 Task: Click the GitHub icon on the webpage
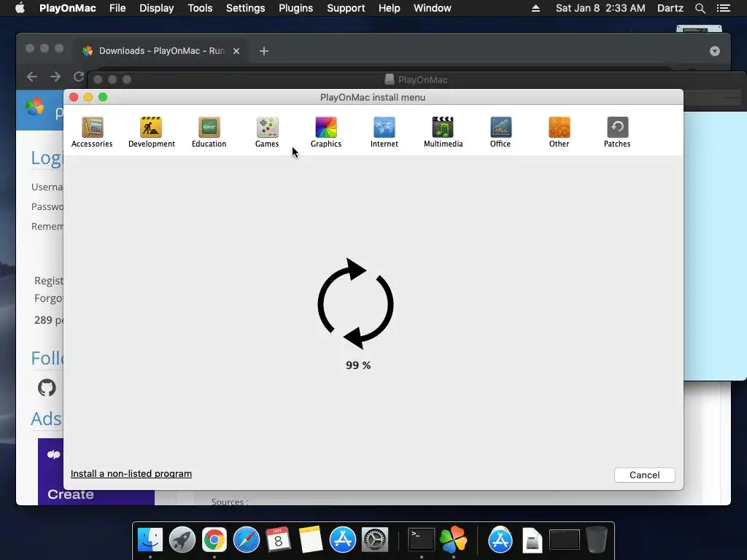(x=47, y=388)
